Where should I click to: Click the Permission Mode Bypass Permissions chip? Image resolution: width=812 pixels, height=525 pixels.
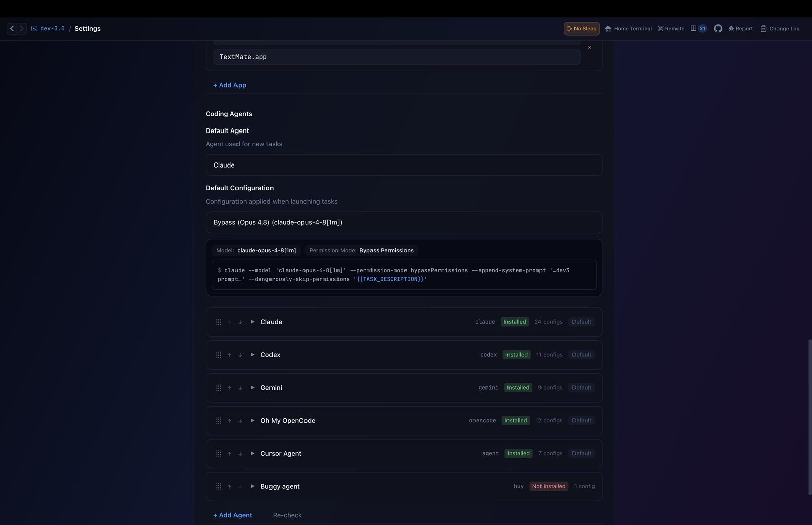[361, 250]
